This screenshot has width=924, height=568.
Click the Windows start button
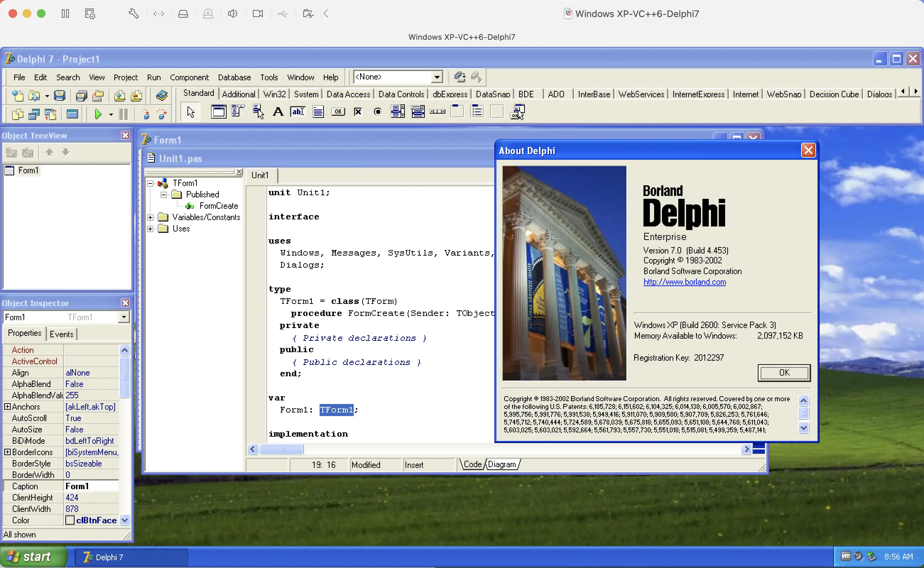tap(33, 557)
